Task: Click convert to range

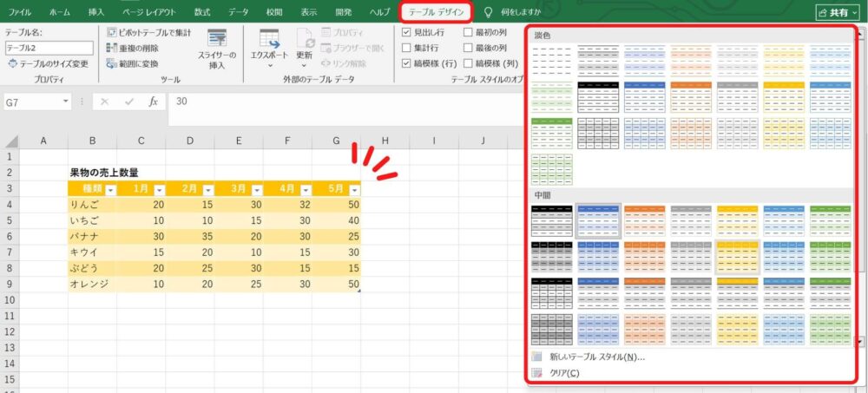Action: (132, 64)
